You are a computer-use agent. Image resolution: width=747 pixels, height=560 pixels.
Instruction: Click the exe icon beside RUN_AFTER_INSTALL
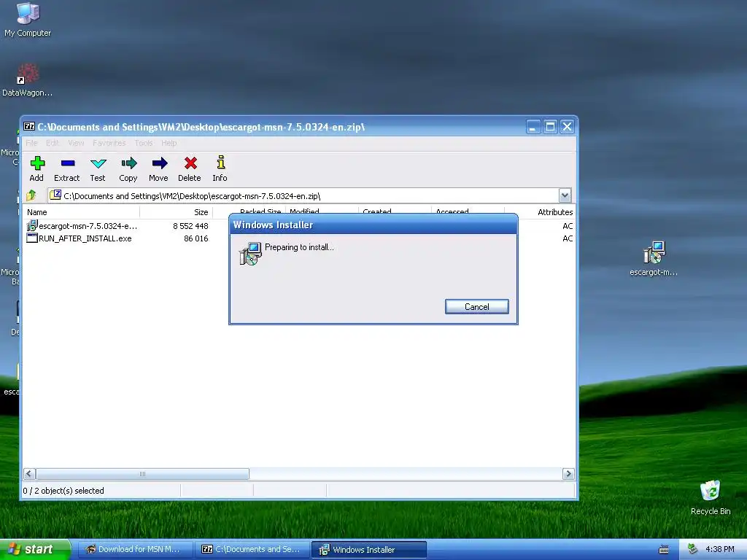(x=32, y=238)
